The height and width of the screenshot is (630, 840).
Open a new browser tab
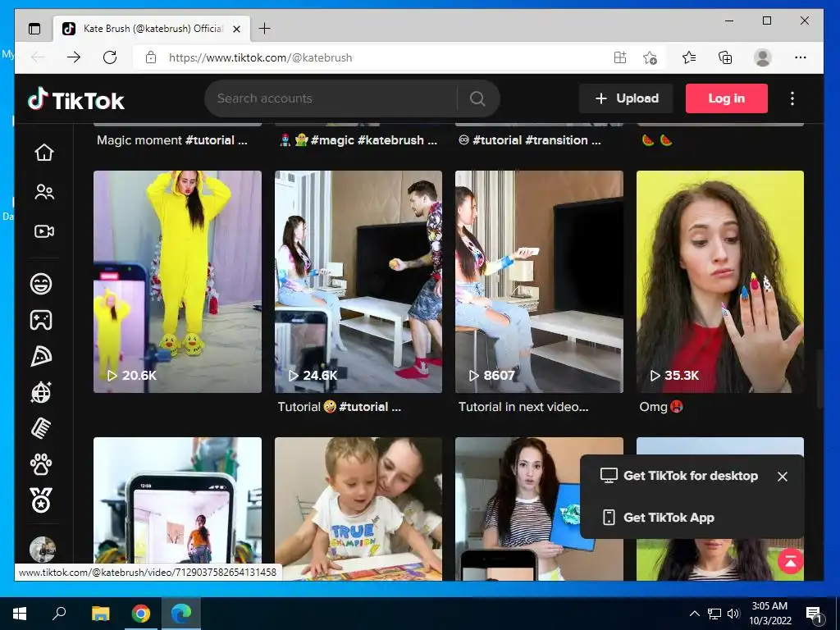pyautogui.click(x=264, y=29)
